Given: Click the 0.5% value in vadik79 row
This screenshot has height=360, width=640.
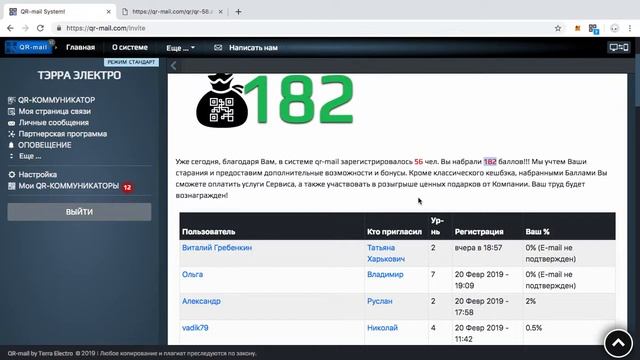Looking at the screenshot, I should click(533, 328).
